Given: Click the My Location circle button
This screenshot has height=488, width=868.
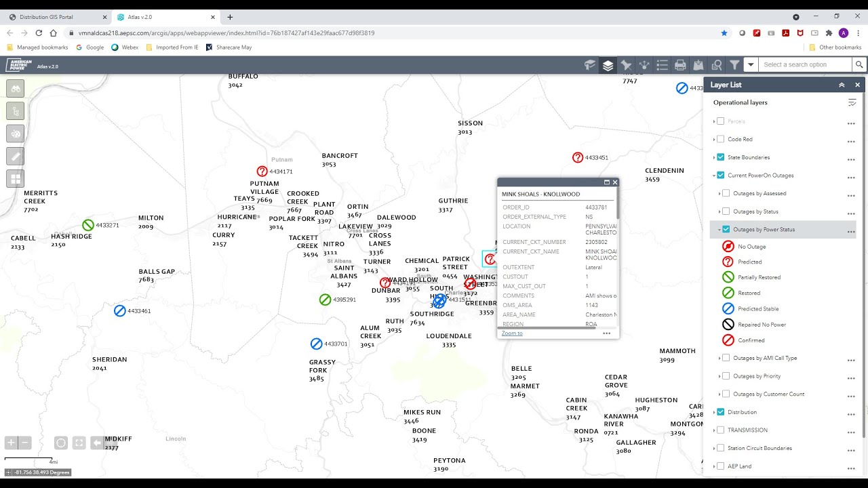Looking at the screenshot, I should point(61,443).
